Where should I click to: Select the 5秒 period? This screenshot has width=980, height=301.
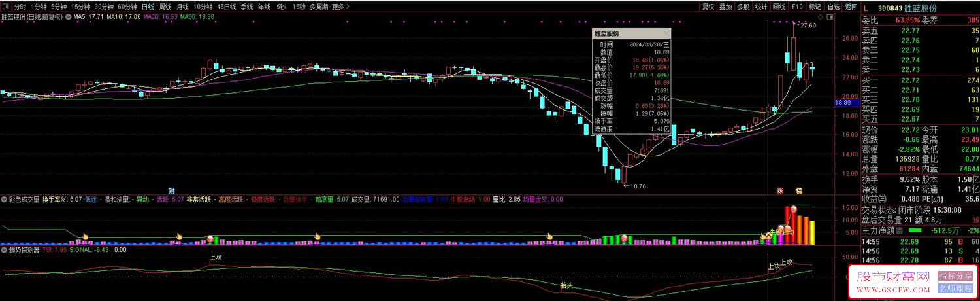tap(281, 7)
